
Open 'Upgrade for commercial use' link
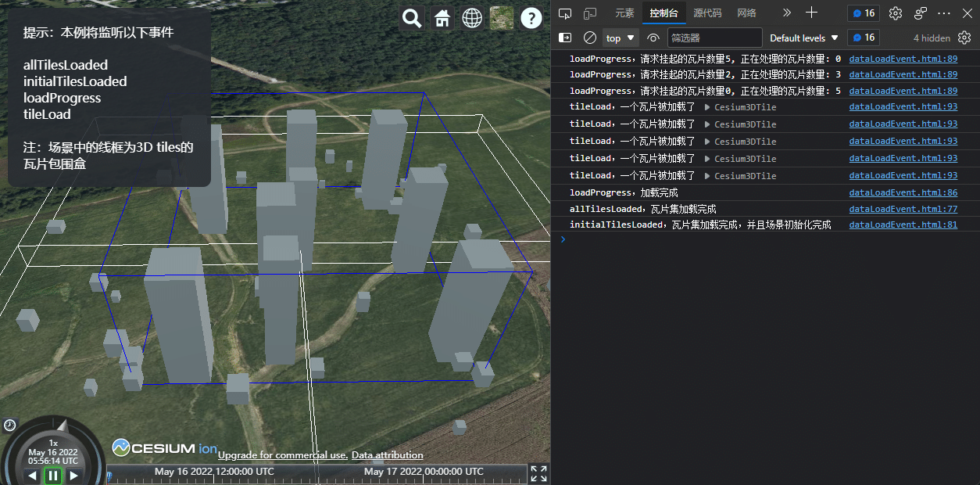[x=282, y=455]
